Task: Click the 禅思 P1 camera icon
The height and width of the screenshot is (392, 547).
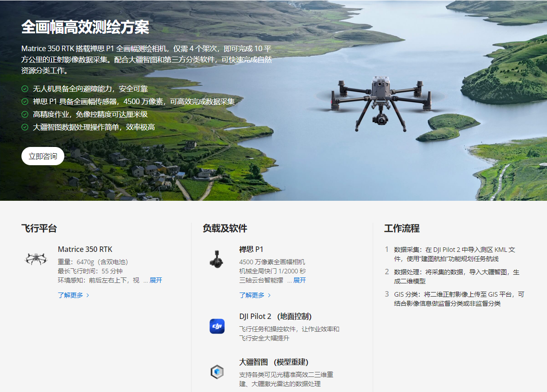Action: click(x=217, y=259)
